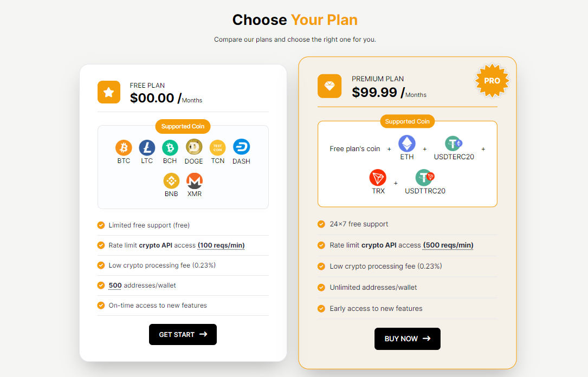Click the TCN test coin icon
Viewport: 588px width, 377px height.
217,147
